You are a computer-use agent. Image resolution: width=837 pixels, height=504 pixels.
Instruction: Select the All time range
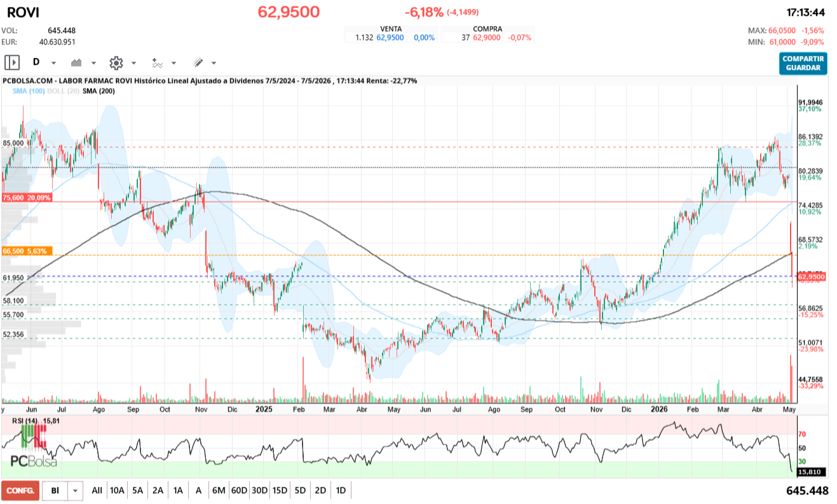97,491
